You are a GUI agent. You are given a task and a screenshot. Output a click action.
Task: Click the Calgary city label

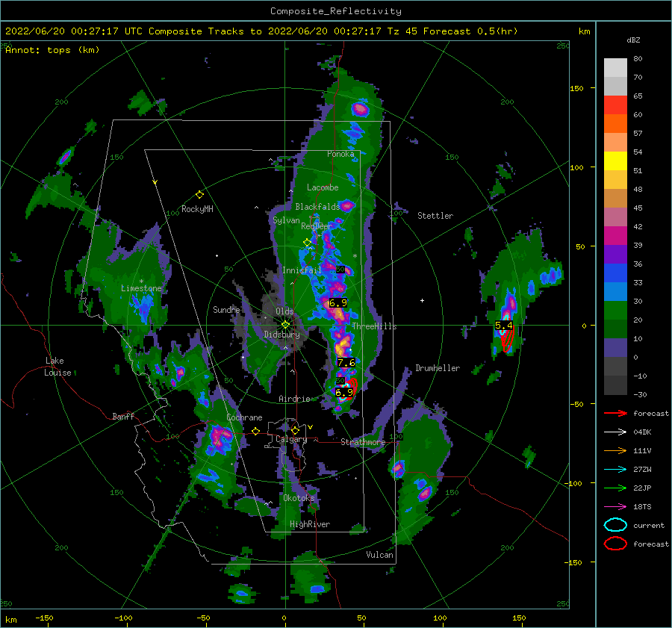point(291,439)
